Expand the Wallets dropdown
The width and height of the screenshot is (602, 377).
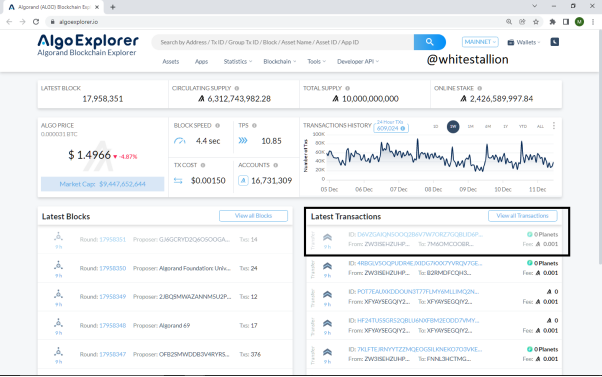524,42
